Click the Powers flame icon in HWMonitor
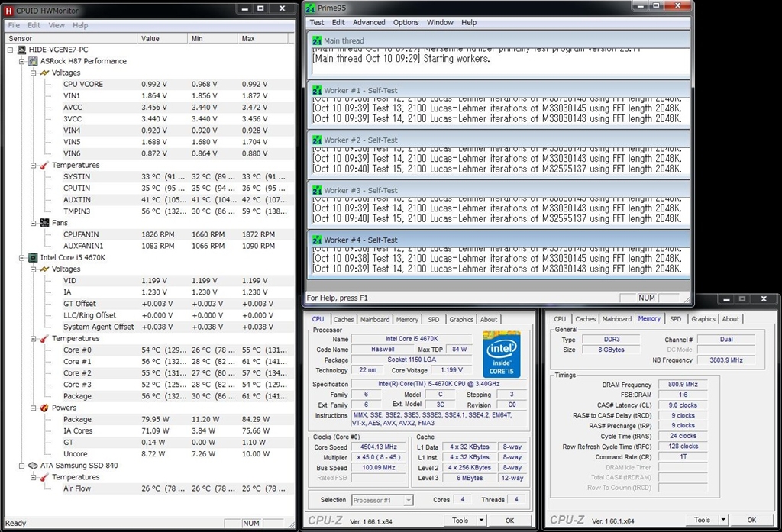This screenshot has height=532, width=782. click(x=44, y=408)
